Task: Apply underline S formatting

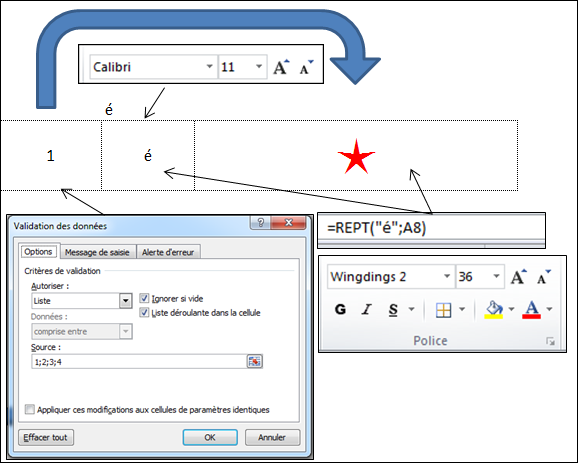Action: (393, 309)
